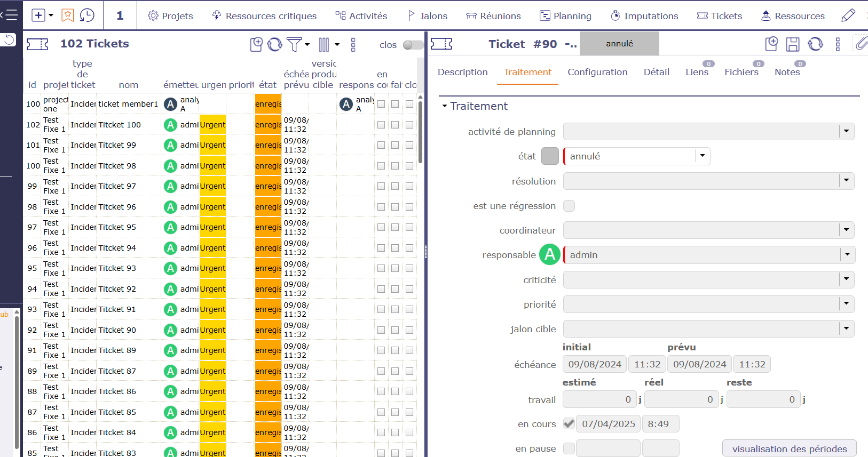The height and width of the screenshot is (457, 868).
Task: Open the 'état' dropdown showing annulé
Action: click(x=703, y=156)
